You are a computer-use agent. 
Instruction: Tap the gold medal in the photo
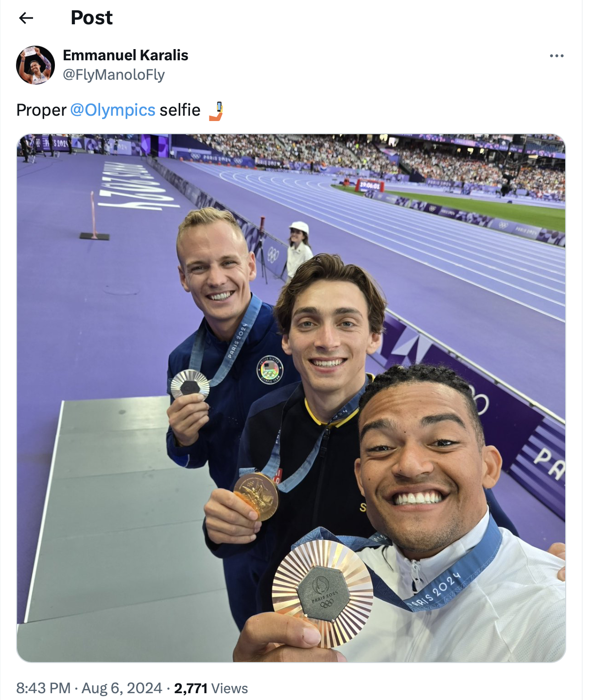(256, 496)
